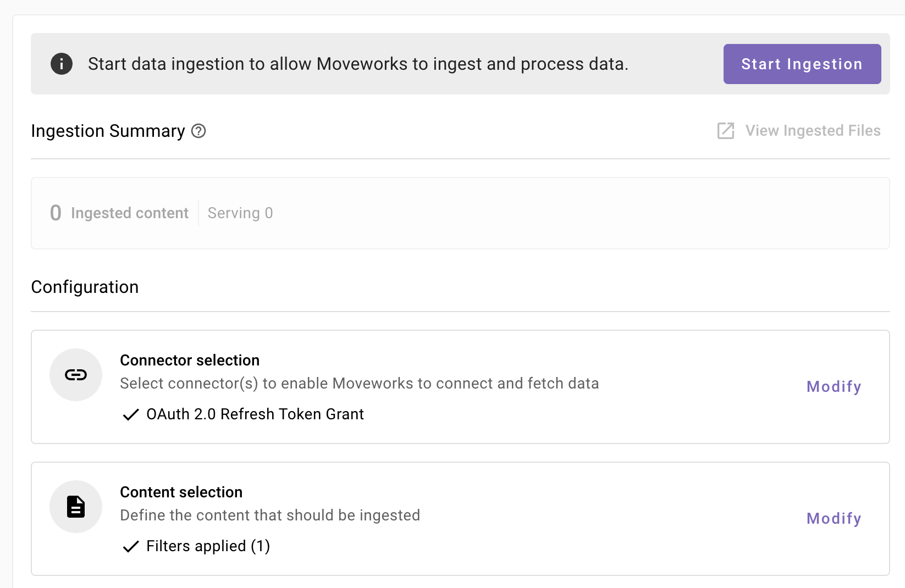Open the Ingestion Summary help icon
This screenshot has height=588, width=905.
pos(198,131)
